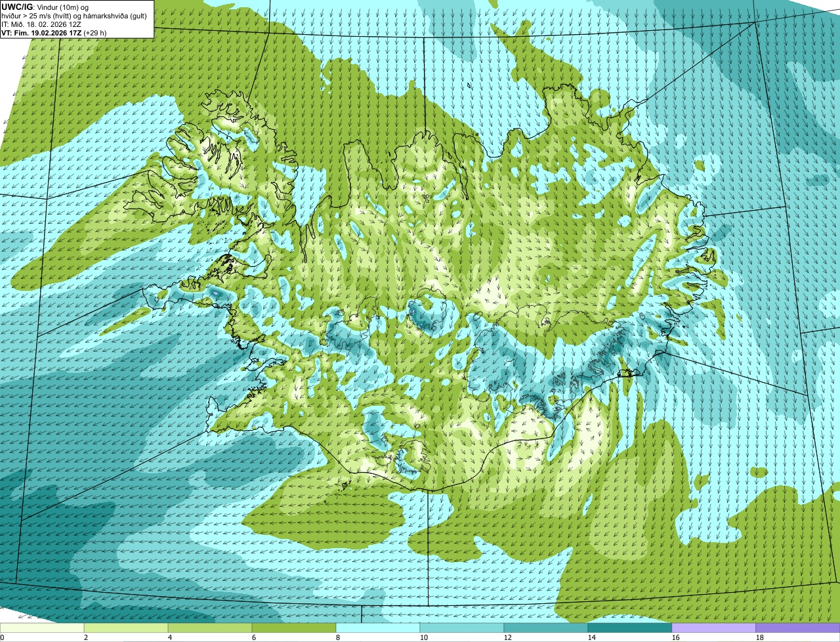Click the legend scale label '4'
Image resolution: width=840 pixels, height=642 pixels.
[x=170, y=637]
